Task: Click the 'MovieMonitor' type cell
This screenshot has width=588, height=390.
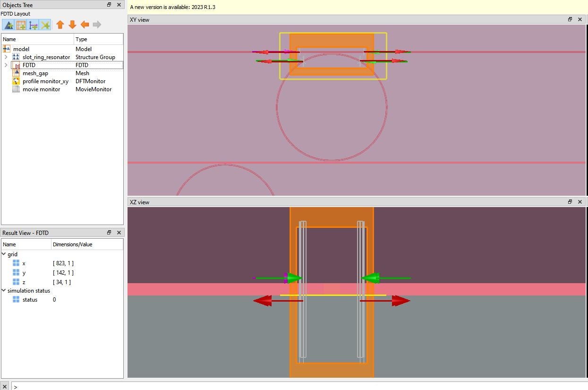Action: coord(94,89)
